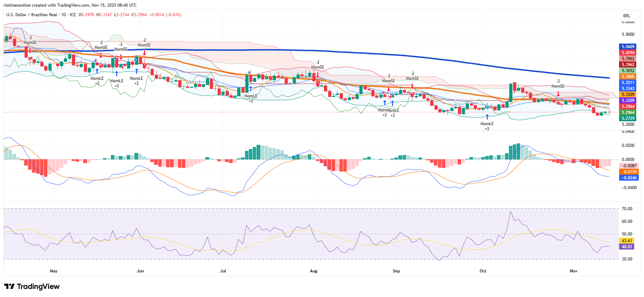This screenshot has width=644, height=297.
Task: Click the open value O5.2978
Action: point(86,15)
